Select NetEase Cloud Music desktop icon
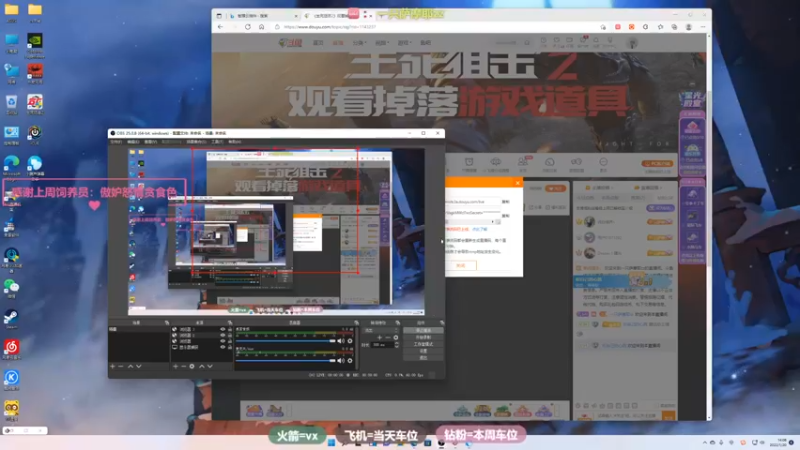This screenshot has width=800, height=450. pyautogui.click(x=11, y=349)
